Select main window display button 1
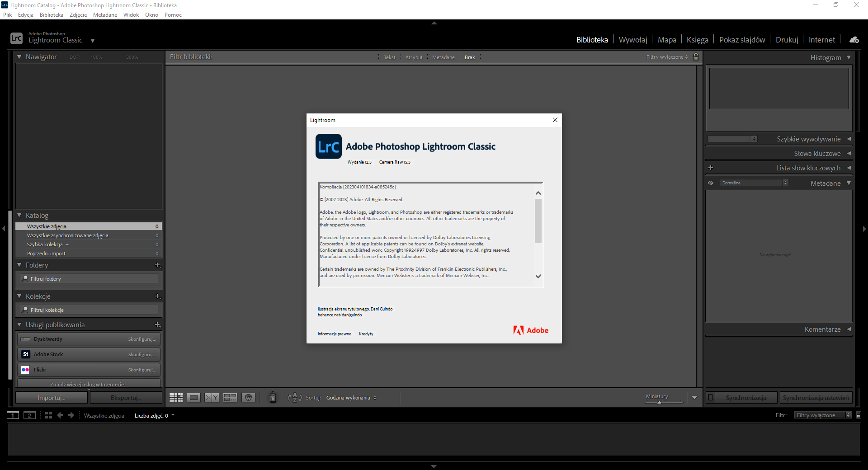 (x=13, y=415)
